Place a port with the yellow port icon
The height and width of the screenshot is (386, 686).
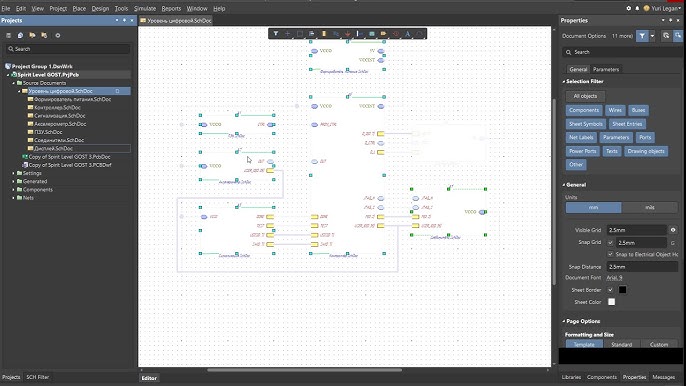(384, 34)
